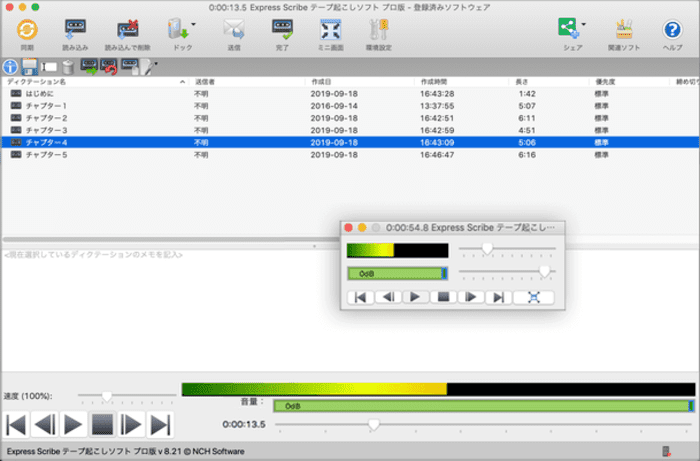Click the 読み込み load cassette icon
The width and height of the screenshot is (700, 461).
click(x=75, y=30)
